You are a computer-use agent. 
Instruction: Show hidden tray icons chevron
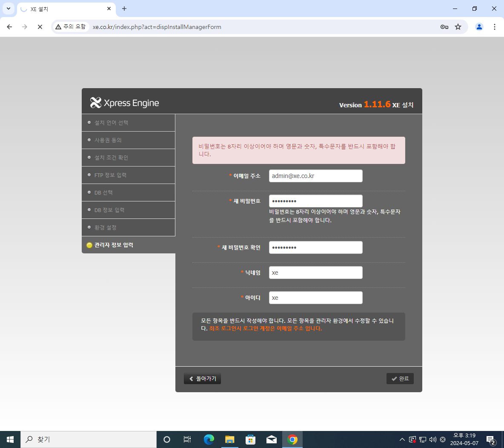pos(402,439)
